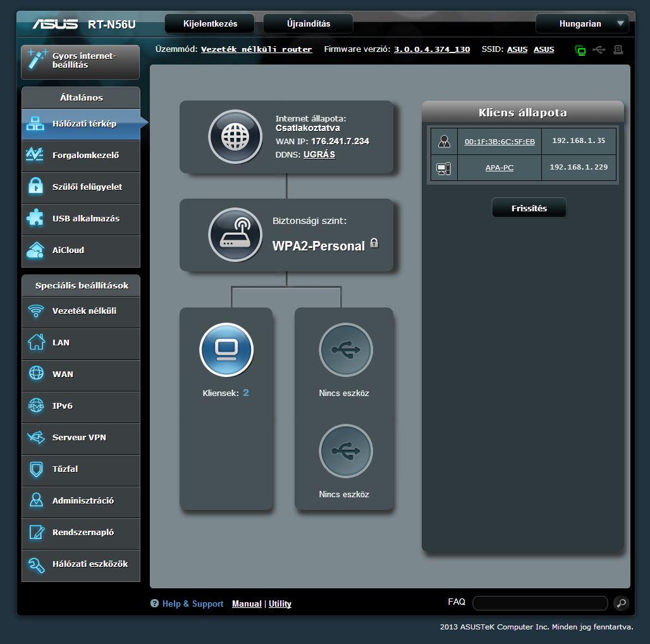Click the WAN IP 176.241.7.234 text
Screen dimensions: 650x644
pyautogui.click(x=340, y=142)
